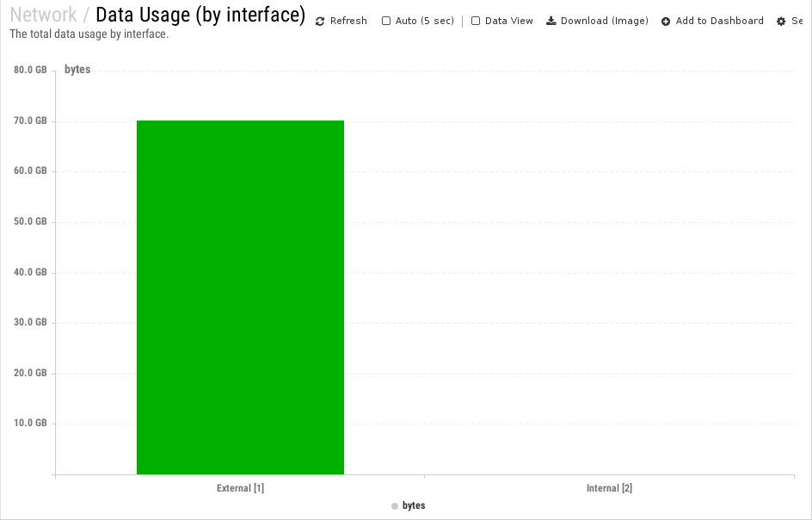Click the Internal [2] axis label
The width and height of the screenshot is (812, 520).
pyautogui.click(x=609, y=488)
